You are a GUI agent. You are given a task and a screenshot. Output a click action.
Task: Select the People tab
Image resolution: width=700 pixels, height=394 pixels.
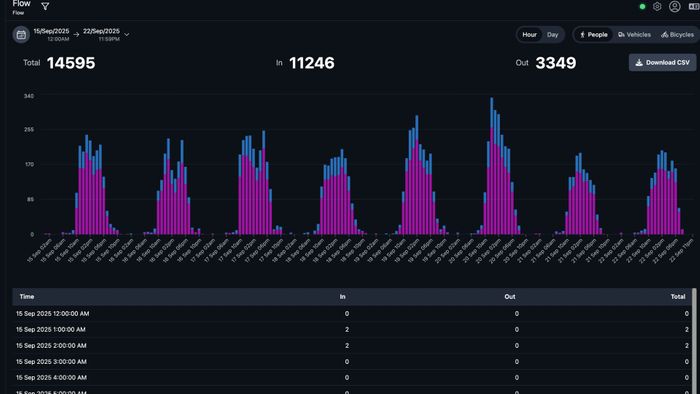593,35
